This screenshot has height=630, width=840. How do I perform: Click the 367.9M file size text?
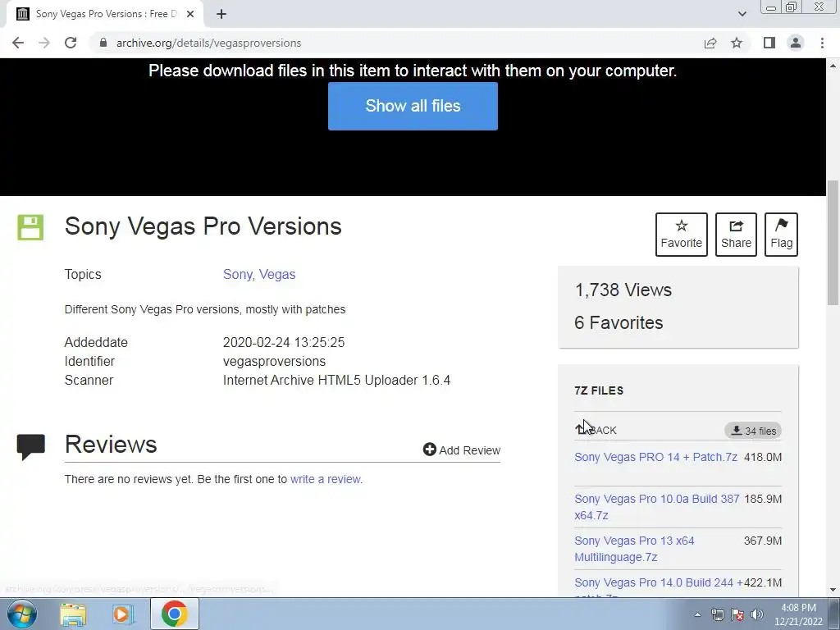pyautogui.click(x=763, y=541)
